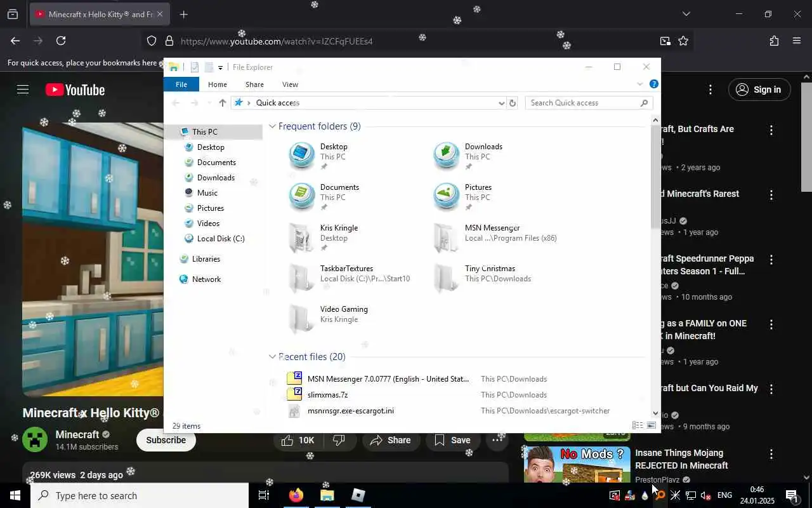Open a new Firefox tab
This screenshot has height=508, width=812.
(184, 14)
